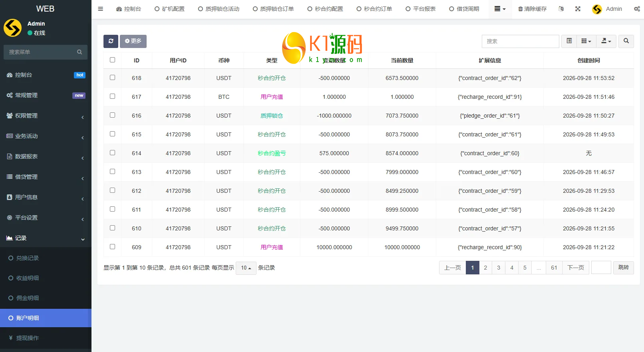Check the checkbox for row ID 618
Image resolution: width=644 pixels, height=352 pixels.
[x=112, y=78]
